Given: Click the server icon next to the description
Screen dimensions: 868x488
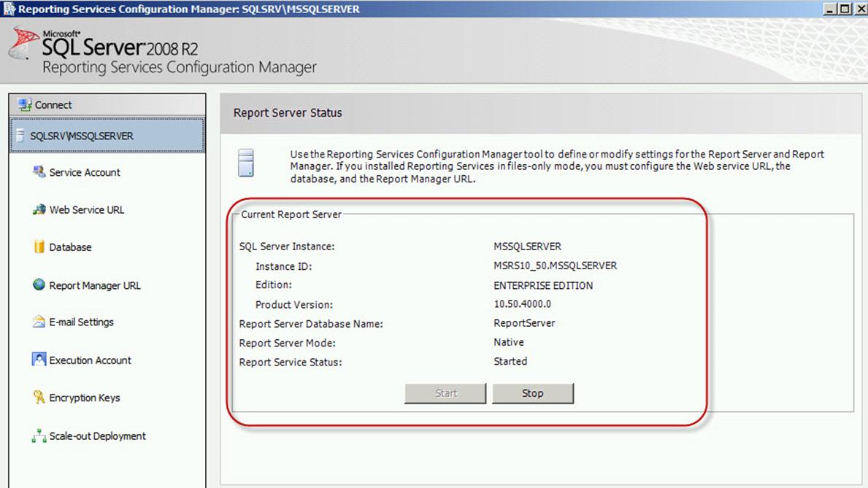Looking at the screenshot, I should click(x=246, y=163).
